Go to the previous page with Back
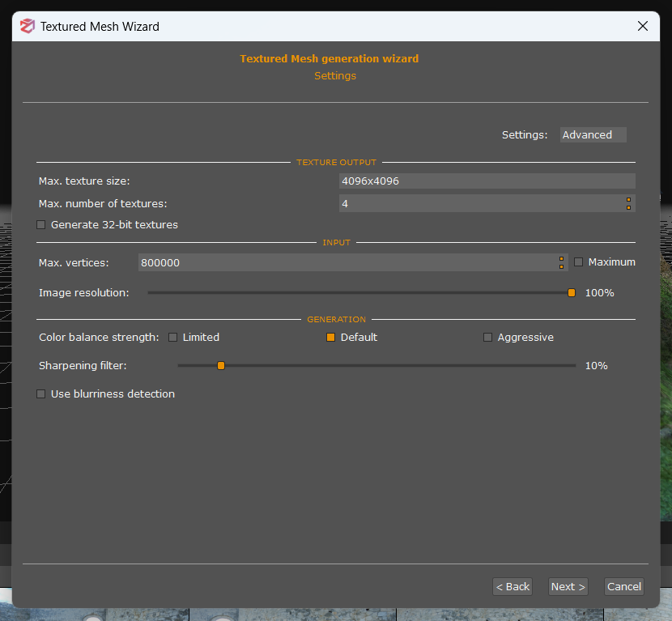672x621 pixels. point(513,587)
